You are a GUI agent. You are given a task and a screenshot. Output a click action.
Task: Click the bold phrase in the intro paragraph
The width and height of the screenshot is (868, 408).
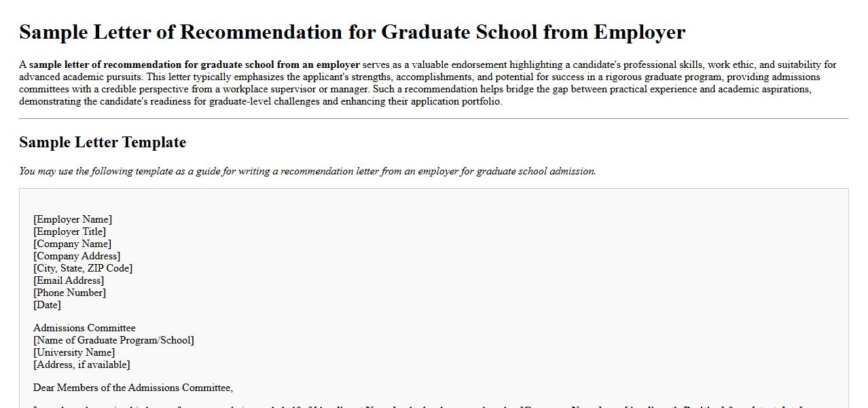pyautogui.click(x=194, y=65)
